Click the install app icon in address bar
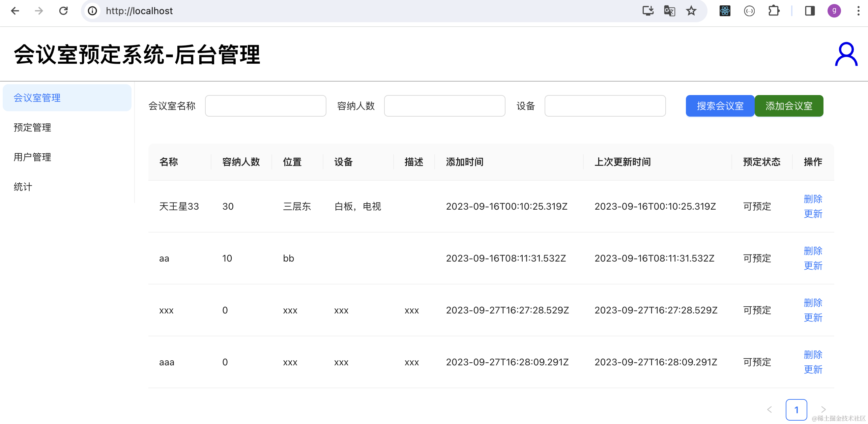The width and height of the screenshot is (868, 424). [648, 11]
